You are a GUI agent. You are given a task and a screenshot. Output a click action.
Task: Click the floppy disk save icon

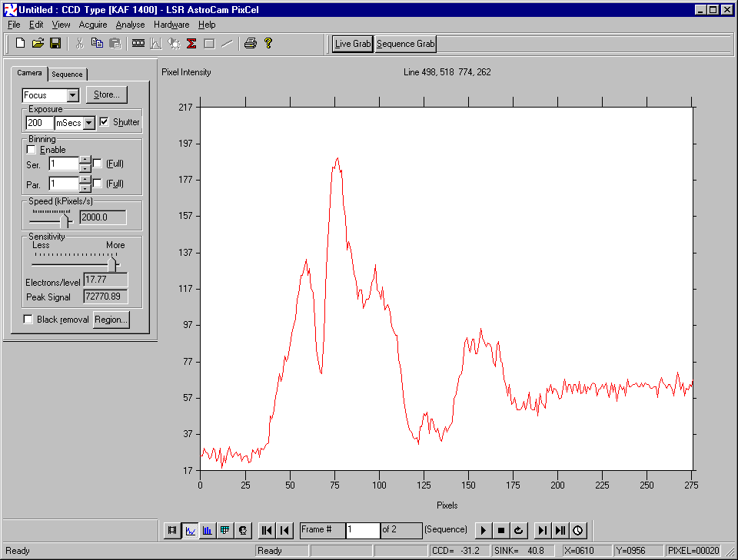click(x=55, y=44)
